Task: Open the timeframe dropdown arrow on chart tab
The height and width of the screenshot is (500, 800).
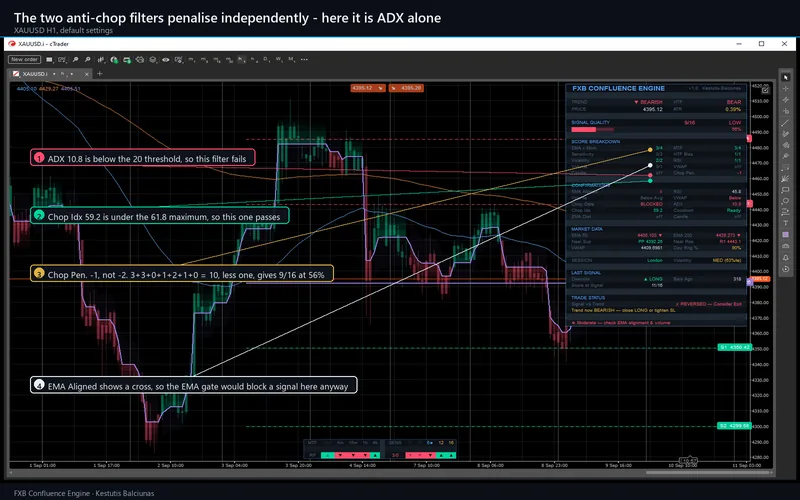Action: (x=71, y=74)
